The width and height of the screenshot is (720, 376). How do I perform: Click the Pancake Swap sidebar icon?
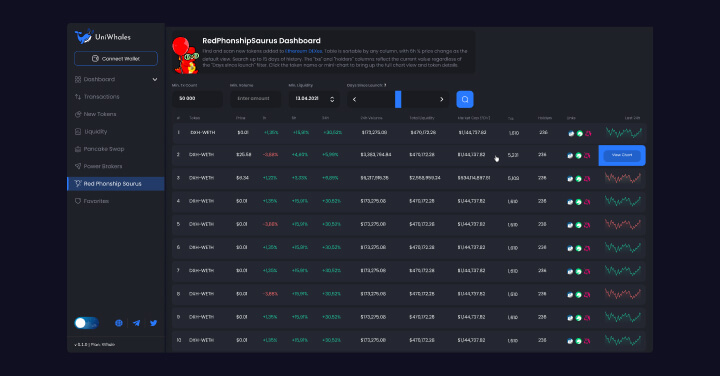click(78, 149)
